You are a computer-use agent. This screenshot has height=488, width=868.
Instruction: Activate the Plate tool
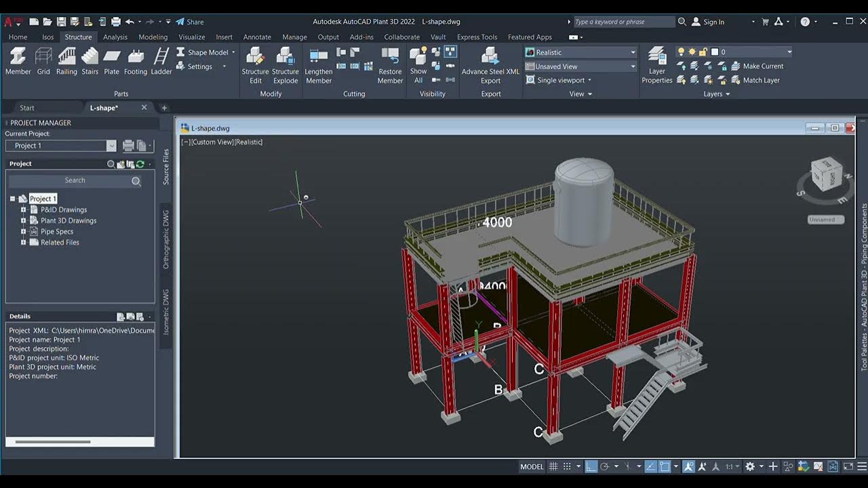[112, 61]
